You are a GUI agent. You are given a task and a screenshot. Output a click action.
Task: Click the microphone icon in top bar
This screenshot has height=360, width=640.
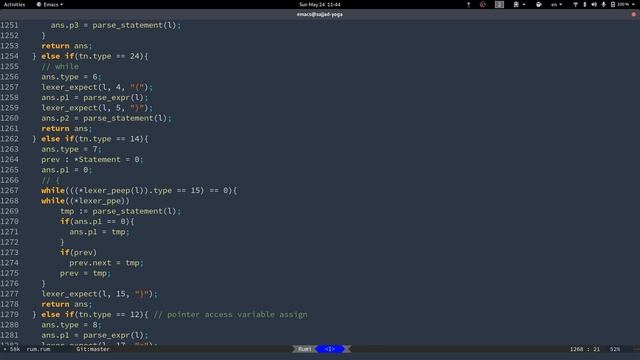[603, 4]
